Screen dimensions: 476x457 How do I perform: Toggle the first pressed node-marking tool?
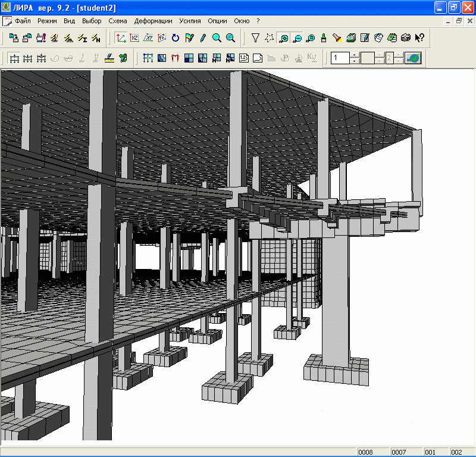pyautogui.click(x=284, y=38)
